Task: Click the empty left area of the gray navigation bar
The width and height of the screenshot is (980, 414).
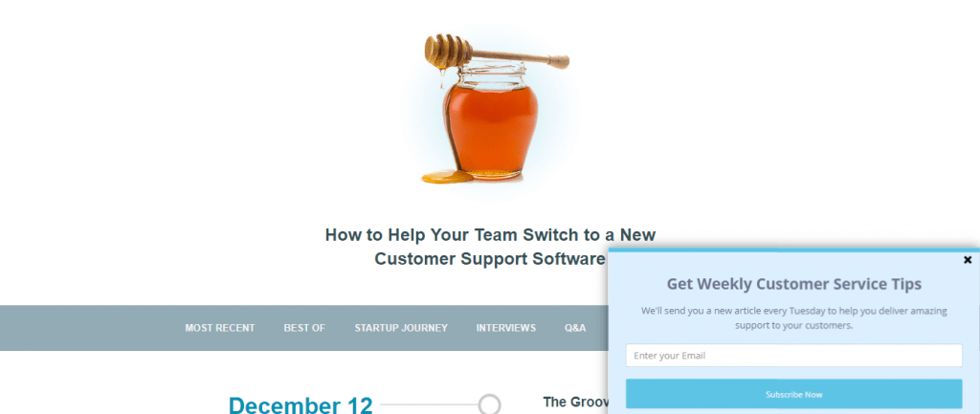Action: (x=87, y=328)
